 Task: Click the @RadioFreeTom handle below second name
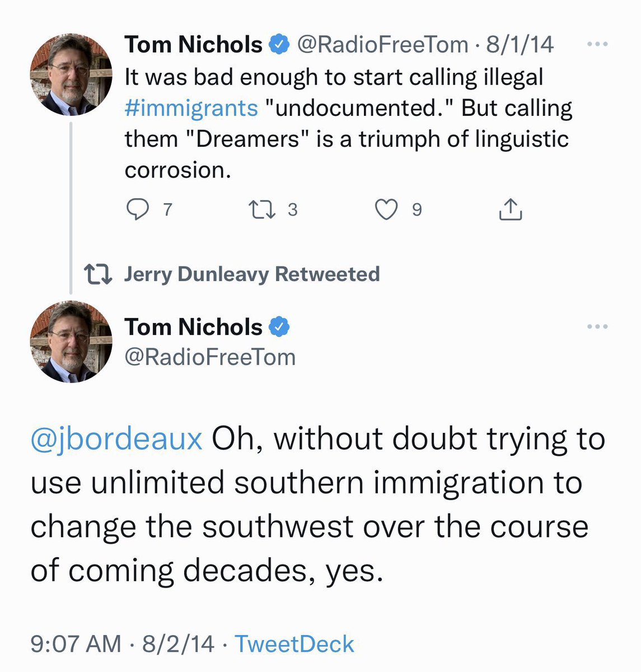210,357
